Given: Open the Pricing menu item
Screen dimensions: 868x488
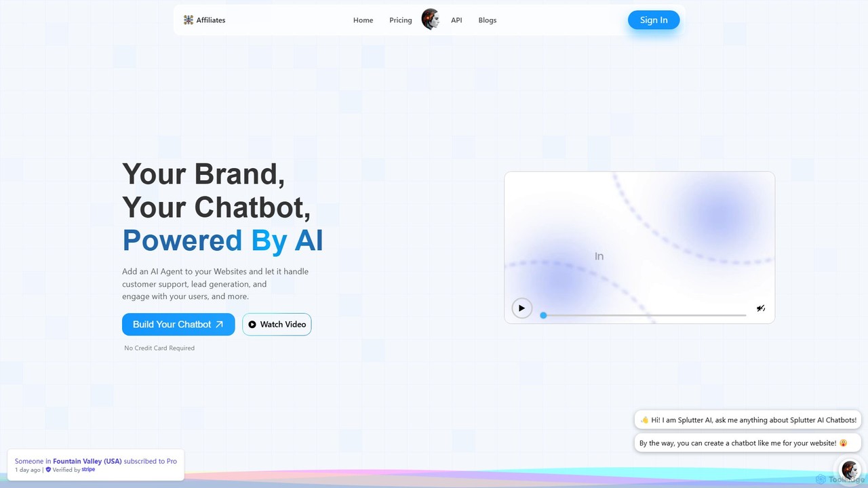Looking at the screenshot, I should [x=400, y=20].
